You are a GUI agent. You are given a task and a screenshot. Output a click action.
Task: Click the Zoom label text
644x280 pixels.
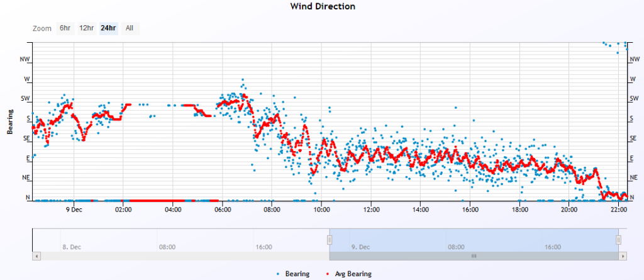42,28
